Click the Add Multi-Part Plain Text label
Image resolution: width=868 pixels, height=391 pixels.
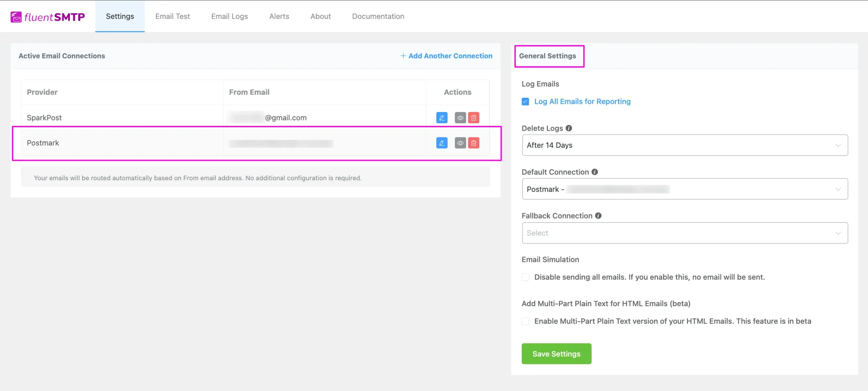(606, 303)
